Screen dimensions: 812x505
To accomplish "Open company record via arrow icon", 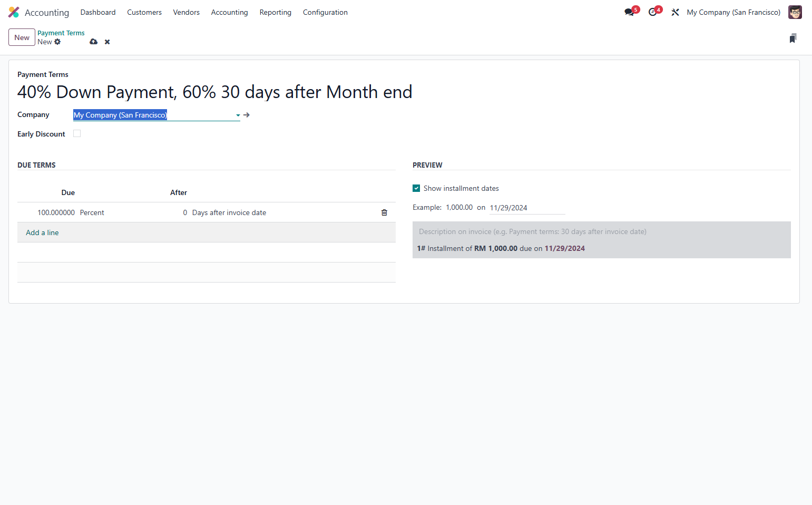I will (247, 115).
